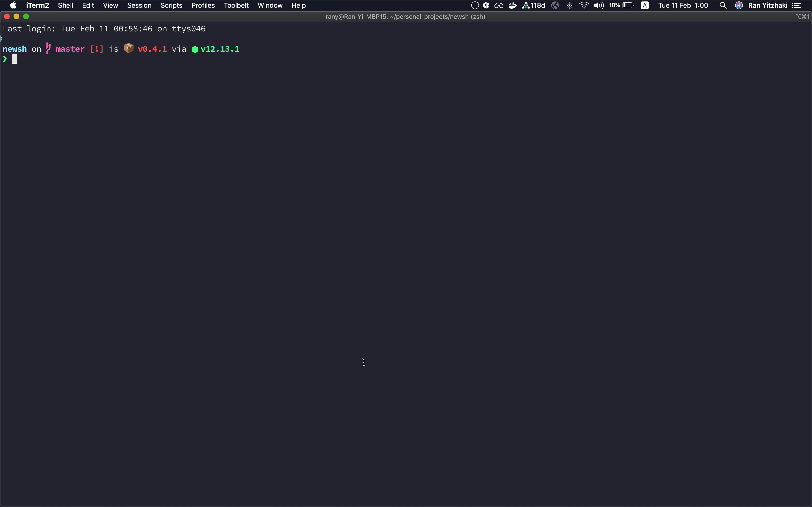Viewport: 812px width, 507px height.
Task: Click the date and time clock
Action: (683, 5)
